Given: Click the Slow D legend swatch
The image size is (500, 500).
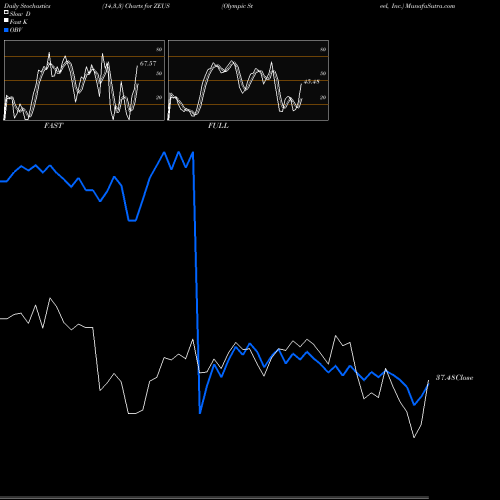Looking at the screenshot, I should click(6, 13).
